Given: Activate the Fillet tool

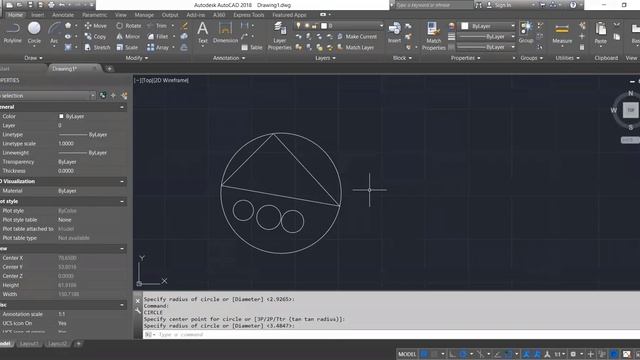Looking at the screenshot, I should (158, 37).
